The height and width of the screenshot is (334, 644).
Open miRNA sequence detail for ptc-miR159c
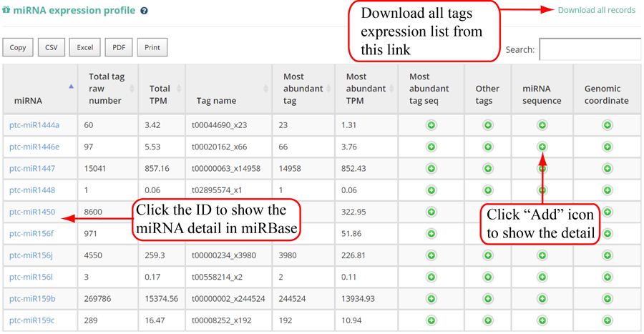pyautogui.click(x=542, y=320)
